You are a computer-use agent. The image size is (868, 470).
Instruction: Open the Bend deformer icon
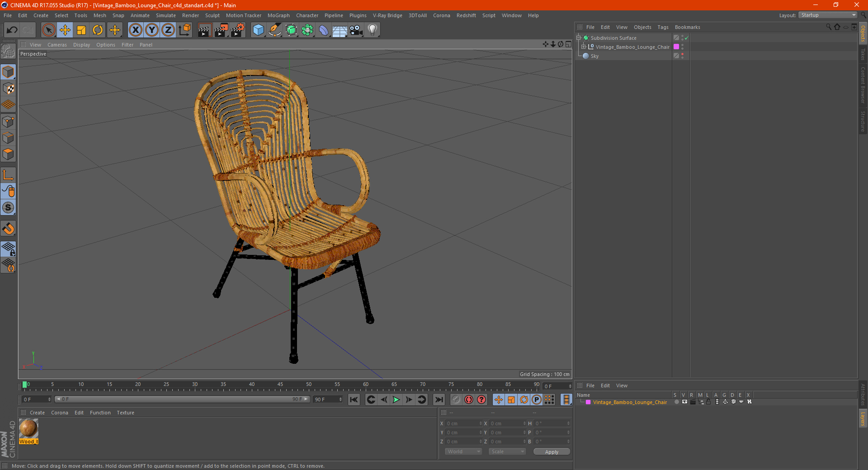[x=324, y=30]
